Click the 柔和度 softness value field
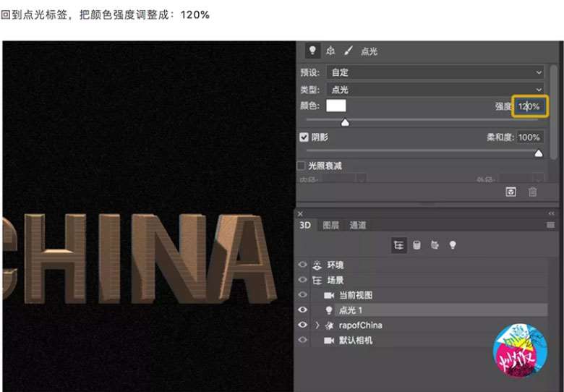This screenshot has height=392, width=564. [530, 137]
